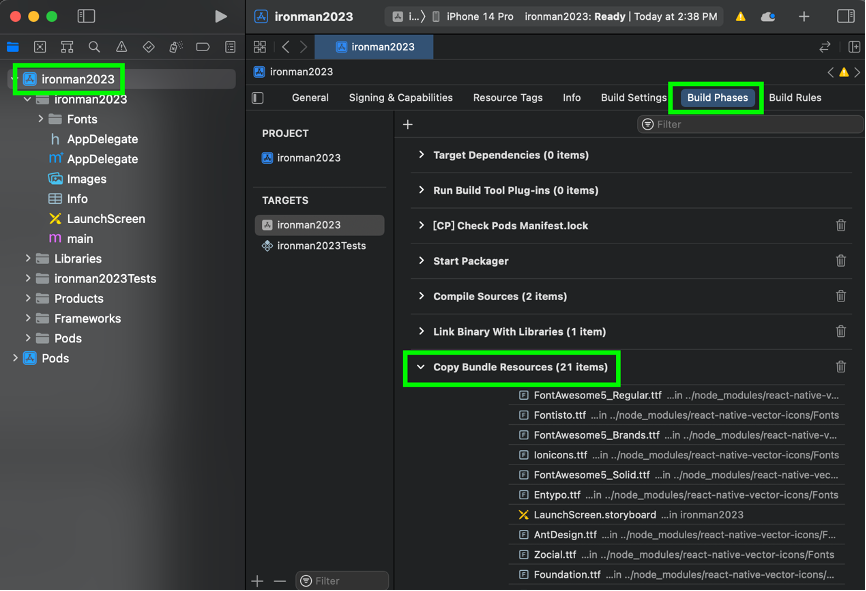
Task: Open the Issue navigator warning icon
Action: click(122, 47)
